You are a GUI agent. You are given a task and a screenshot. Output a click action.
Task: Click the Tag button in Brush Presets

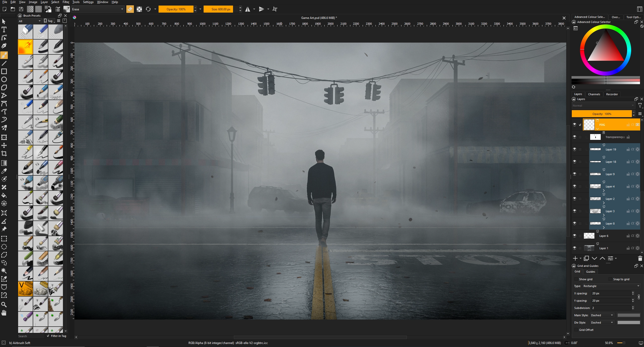(x=49, y=21)
